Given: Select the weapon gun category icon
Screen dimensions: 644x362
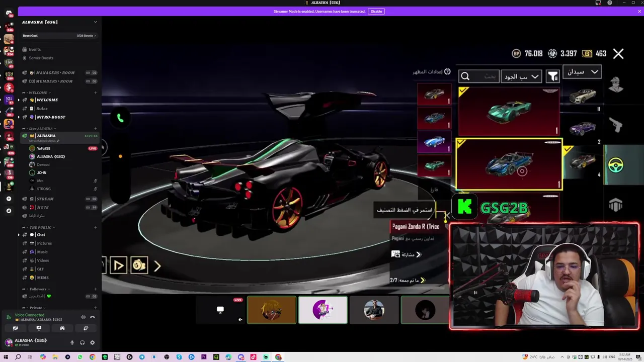Looking at the screenshot, I should pos(616,125).
